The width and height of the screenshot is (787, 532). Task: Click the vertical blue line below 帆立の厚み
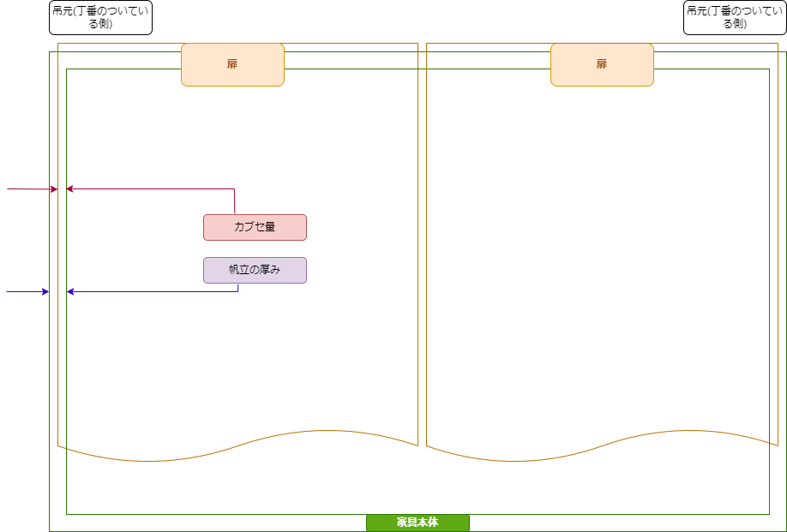(237, 288)
